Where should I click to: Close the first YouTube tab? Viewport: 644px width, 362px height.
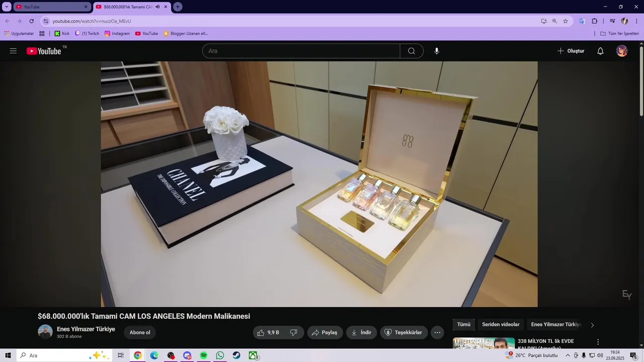[86, 7]
